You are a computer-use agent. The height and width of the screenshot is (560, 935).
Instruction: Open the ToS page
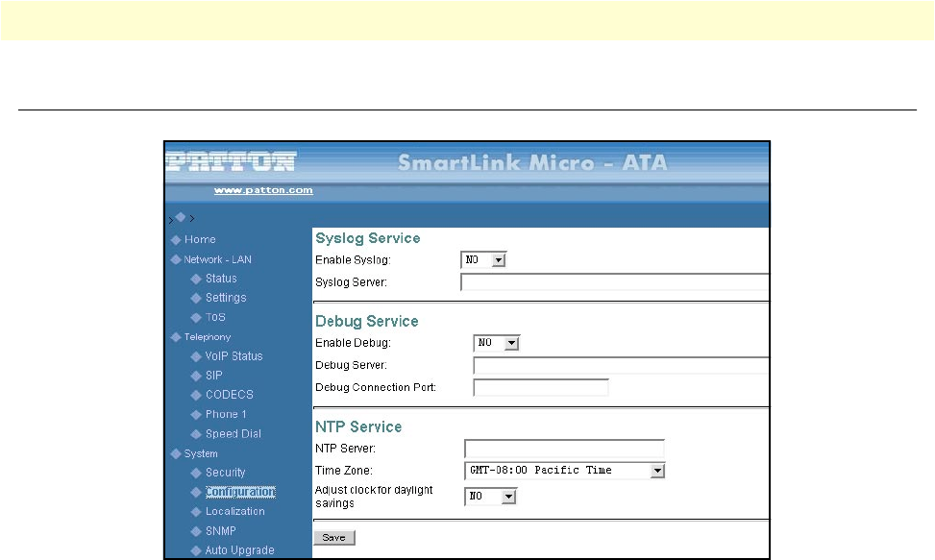[x=215, y=318]
